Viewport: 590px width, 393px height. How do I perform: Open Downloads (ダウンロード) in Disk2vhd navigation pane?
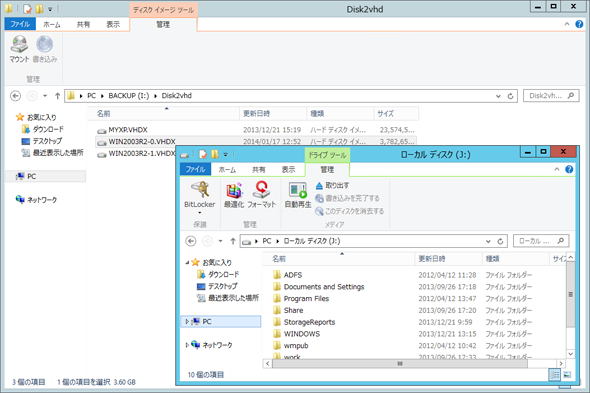pos(43,129)
